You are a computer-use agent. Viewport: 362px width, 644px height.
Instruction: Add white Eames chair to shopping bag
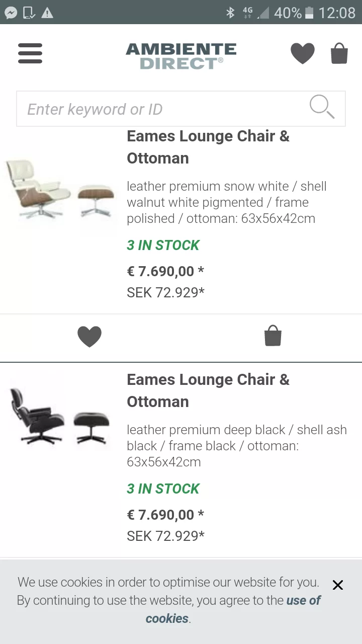tap(273, 336)
